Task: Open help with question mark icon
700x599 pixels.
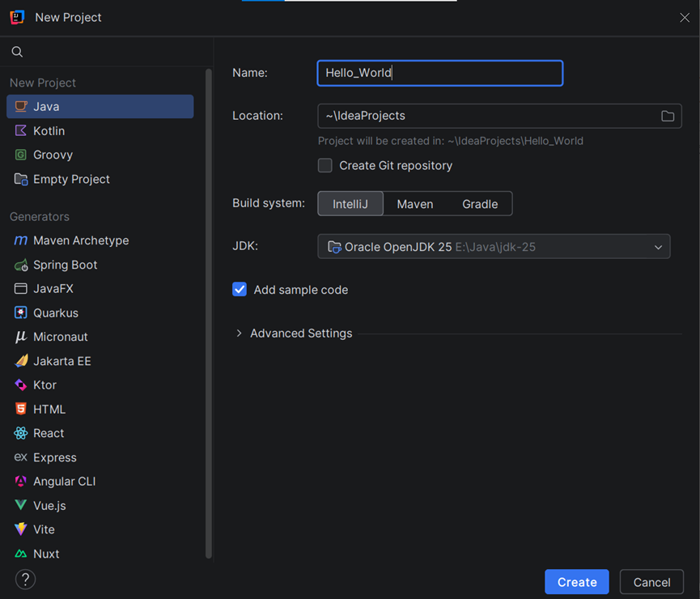Action: 25,580
